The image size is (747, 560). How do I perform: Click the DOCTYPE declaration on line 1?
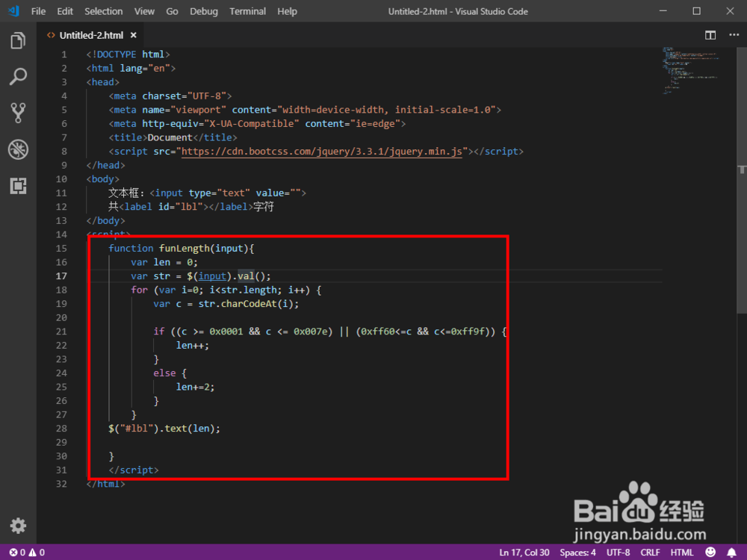click(128, 55)
